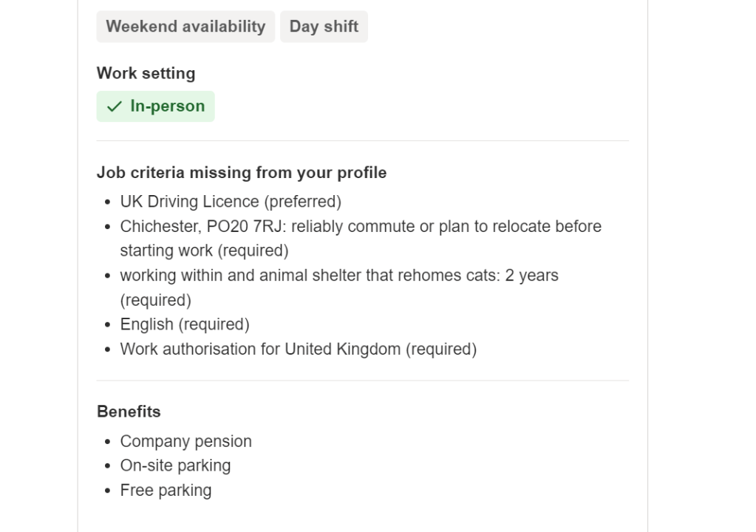Click Work authorisation for United Kingdom requirement

tap(299, 349)
